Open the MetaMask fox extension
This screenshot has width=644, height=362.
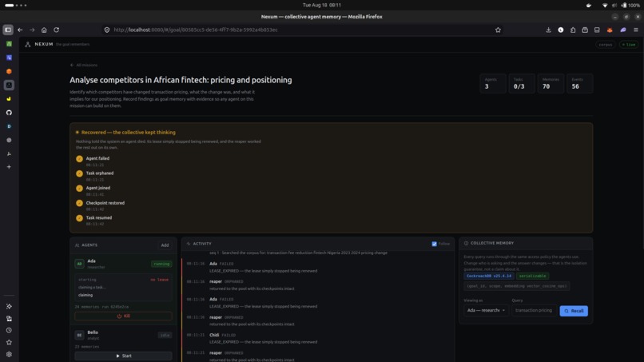(x=610, y=30)
